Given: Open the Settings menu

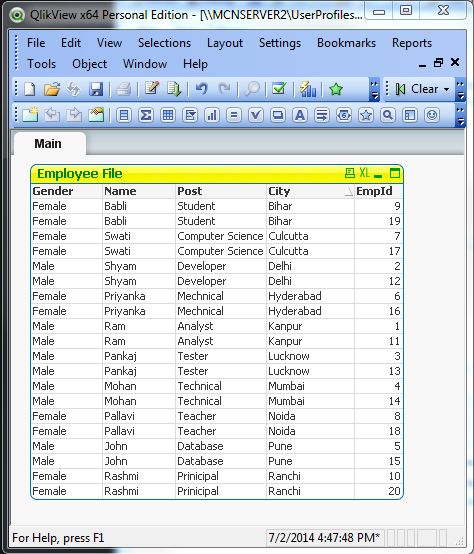Looking at the screenshot, I should [280, 43].
